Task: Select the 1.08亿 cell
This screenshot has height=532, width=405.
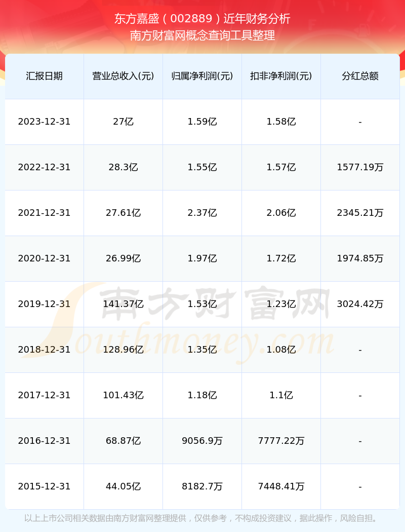Action: 281,350
